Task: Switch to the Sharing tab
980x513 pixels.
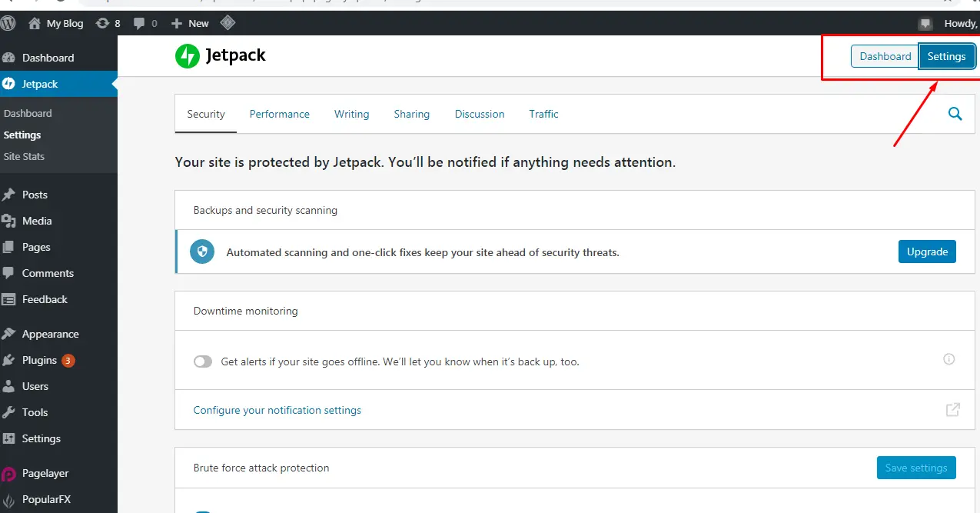Action: point(412,114)
